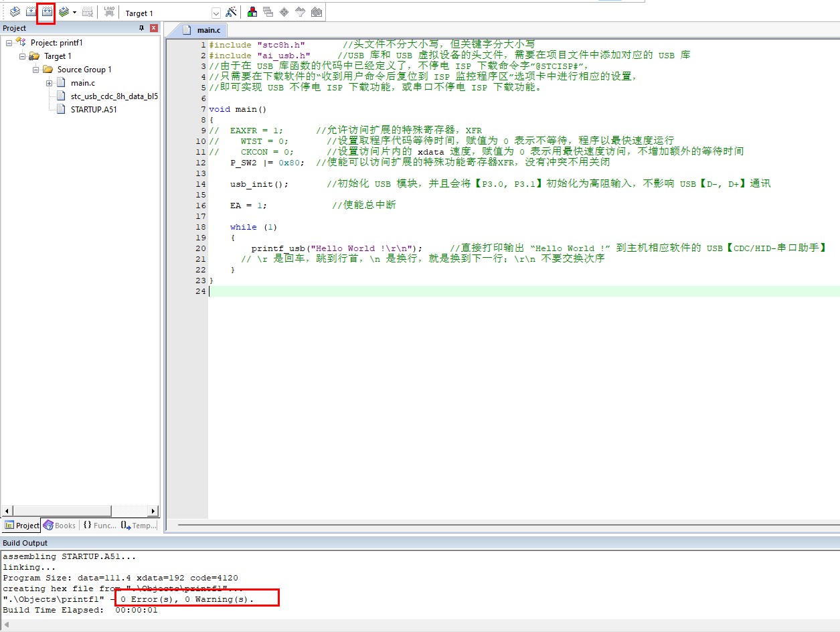
Task: Open the Target 1 selection dropdown
Action: (216, 13)
